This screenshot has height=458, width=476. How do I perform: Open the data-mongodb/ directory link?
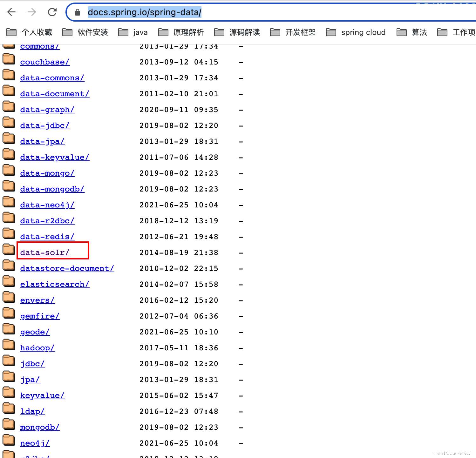tap(52, 189)
